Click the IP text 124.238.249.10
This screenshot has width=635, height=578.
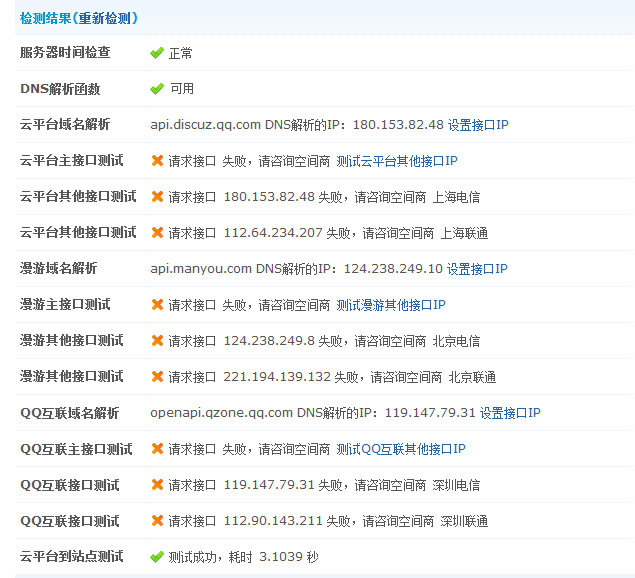coord(393,269)
